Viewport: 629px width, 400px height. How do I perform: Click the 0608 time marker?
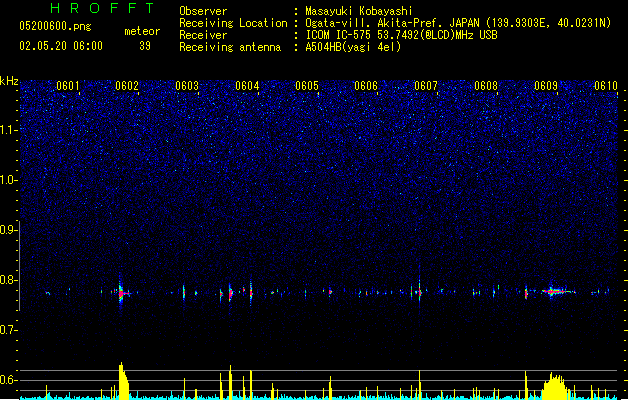click(486, 86)
